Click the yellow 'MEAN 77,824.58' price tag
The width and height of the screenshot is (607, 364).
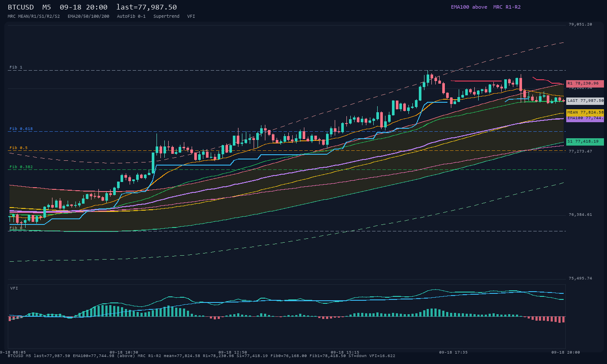point(584,112)
